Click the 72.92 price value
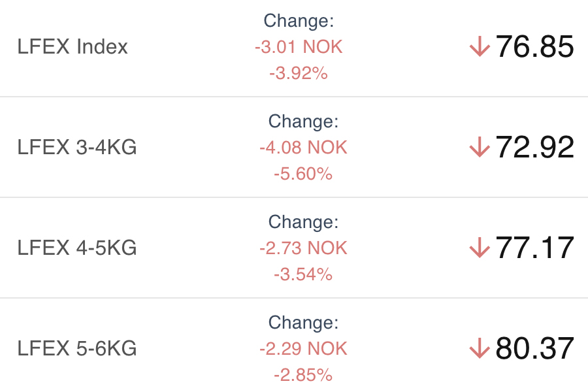Screen dimensions: 588x392 coord(534,148)
